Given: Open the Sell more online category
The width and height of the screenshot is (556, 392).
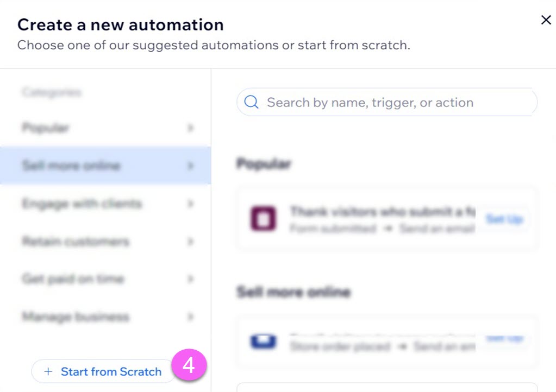Looking at the screenshot, I should (105, 166).
